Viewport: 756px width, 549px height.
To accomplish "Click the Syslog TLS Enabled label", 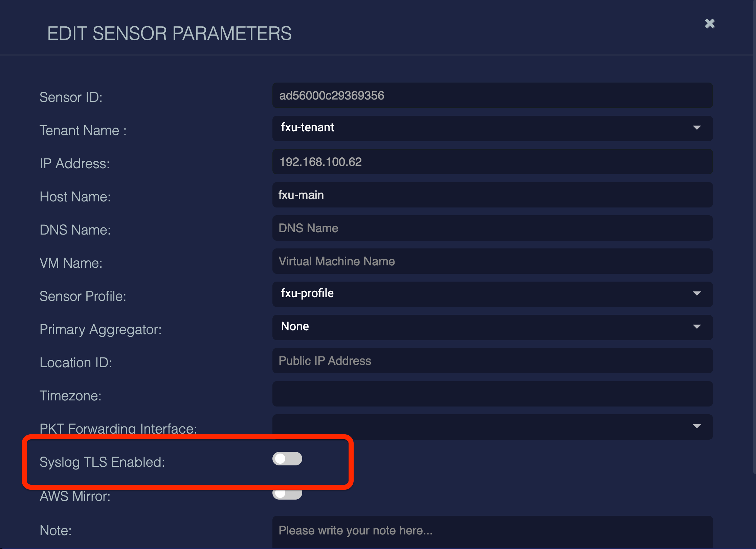I will click(102, 462).
